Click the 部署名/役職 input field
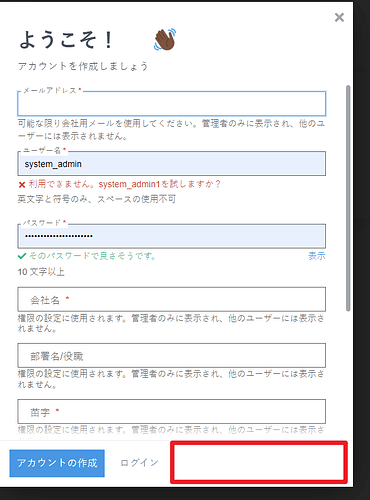 [172, 356]
